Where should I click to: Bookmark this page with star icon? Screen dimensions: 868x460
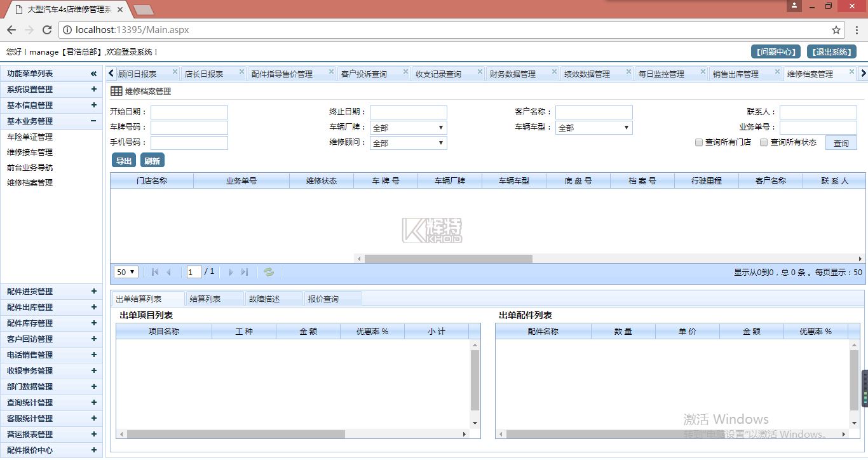[x=836, y=30]
